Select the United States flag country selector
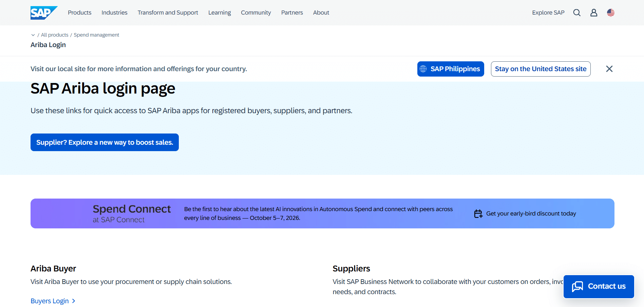Screen dimensions: 644x307 tap(611, 13)
